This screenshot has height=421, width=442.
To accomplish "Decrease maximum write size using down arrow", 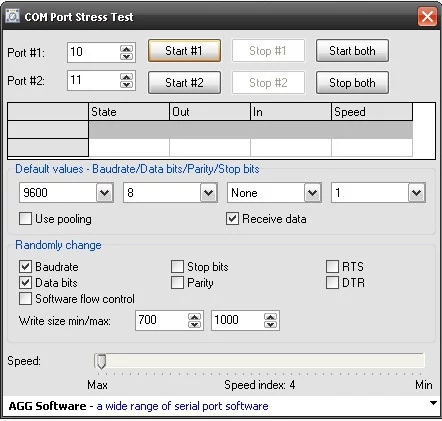I will click(x=270, y=324).
